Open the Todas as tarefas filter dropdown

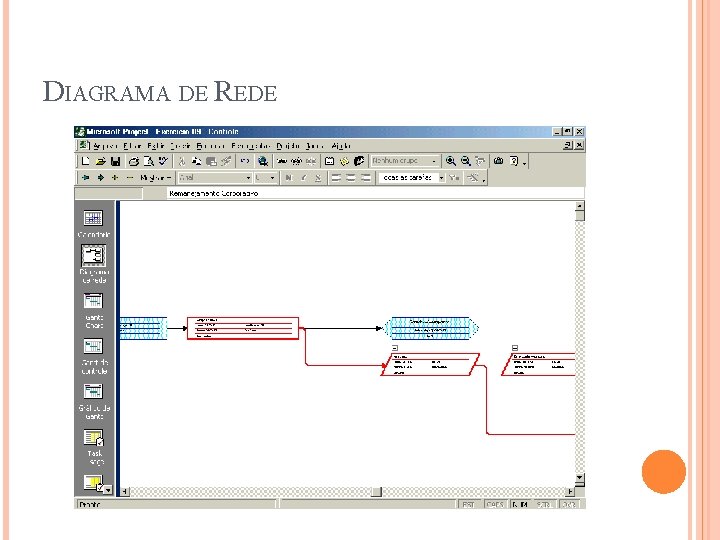442,177
